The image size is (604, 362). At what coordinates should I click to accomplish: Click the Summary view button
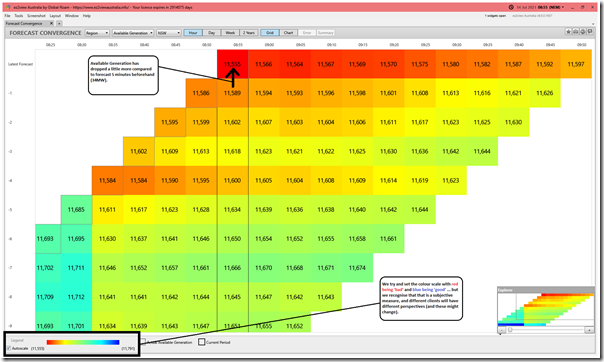click(x=325, y=33)
